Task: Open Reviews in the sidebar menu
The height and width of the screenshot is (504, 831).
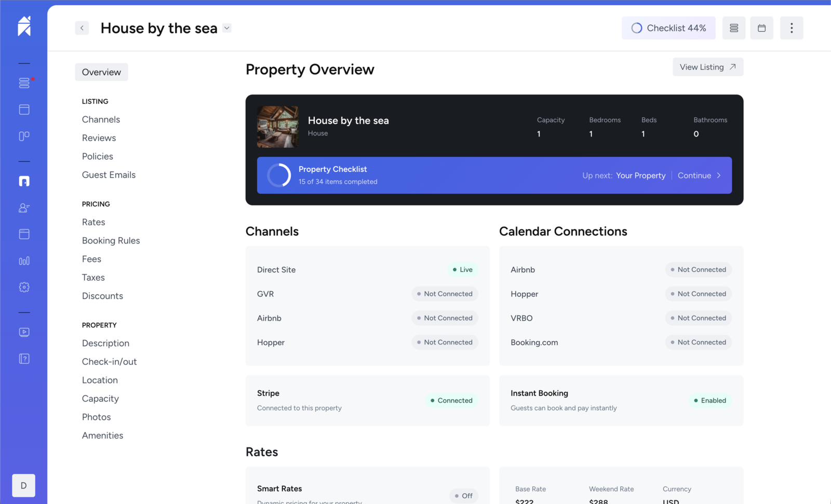Action: 99,138
